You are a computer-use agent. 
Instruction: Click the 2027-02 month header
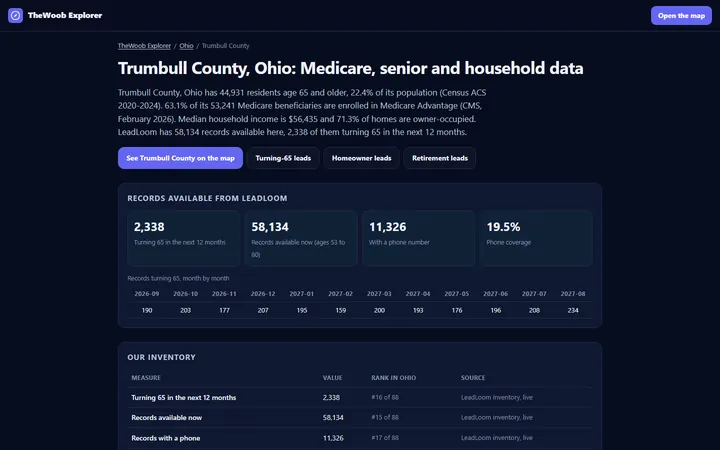pos(340,294)
